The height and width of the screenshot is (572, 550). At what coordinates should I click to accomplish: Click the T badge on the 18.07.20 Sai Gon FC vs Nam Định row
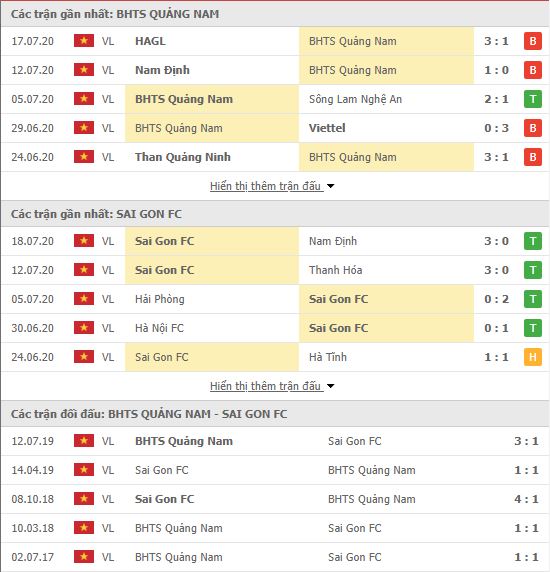pyautogui.click(x=532, y=241)
